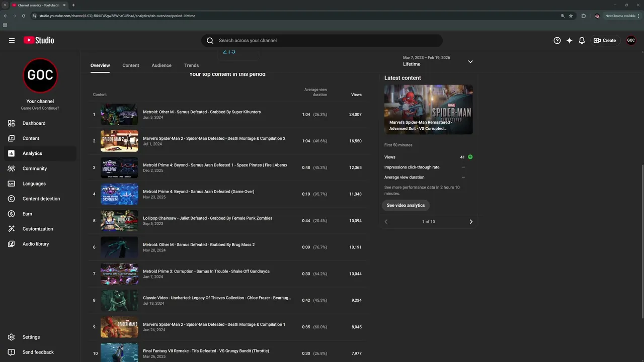Switch to the Overview tab
The image size is (644, 362).
[x=100, y=65]
